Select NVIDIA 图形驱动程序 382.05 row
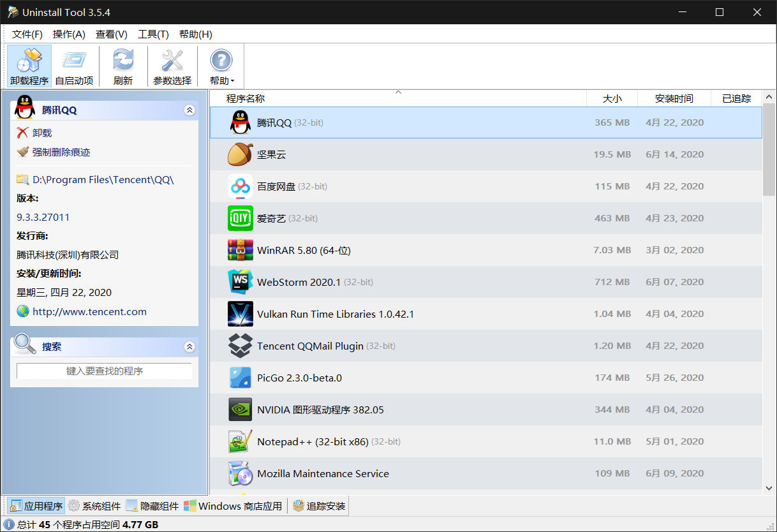Image resolution: width=777 pixels, height=532 pixels. point(486,410)
